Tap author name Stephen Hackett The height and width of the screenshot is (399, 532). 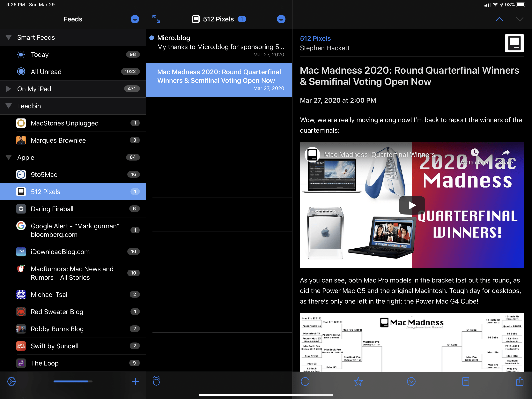point(324,48)
